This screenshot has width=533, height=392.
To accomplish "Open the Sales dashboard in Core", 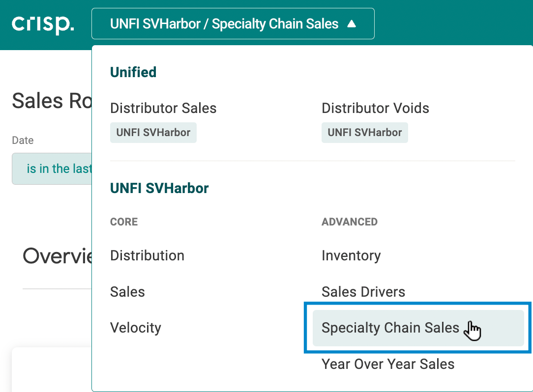I will (x=127, y=292).
